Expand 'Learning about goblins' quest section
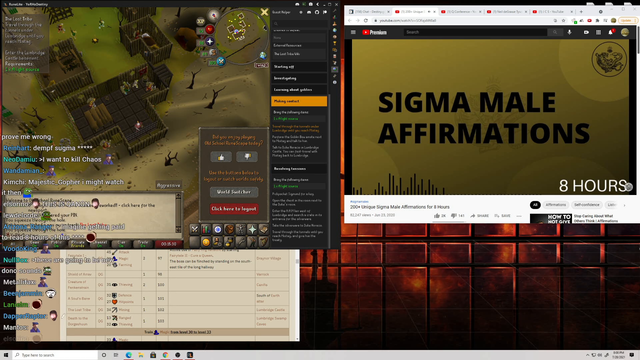 click(x=299, y=89)
